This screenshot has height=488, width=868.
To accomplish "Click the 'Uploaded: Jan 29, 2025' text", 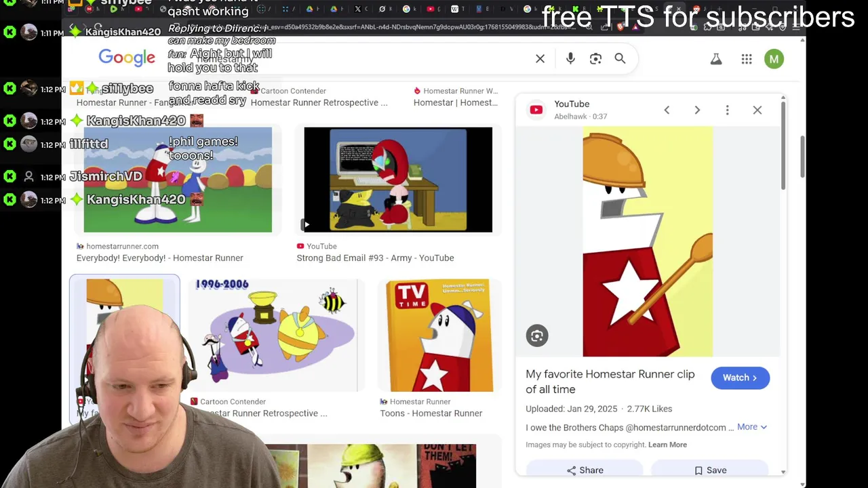I will 571,409.
